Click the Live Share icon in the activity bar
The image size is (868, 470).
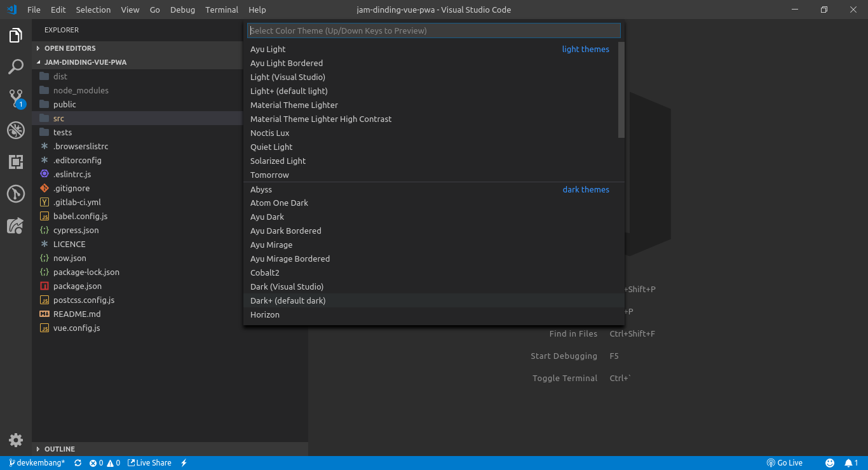pyautogui.click(x=15, y=225)
